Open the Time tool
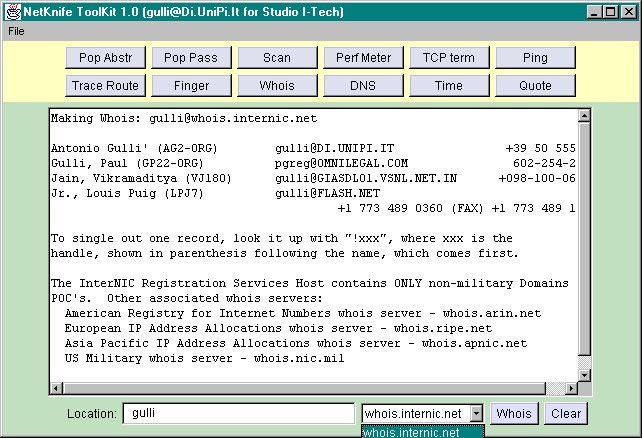The height and width of the screenshot is (438, 642). 449,86
